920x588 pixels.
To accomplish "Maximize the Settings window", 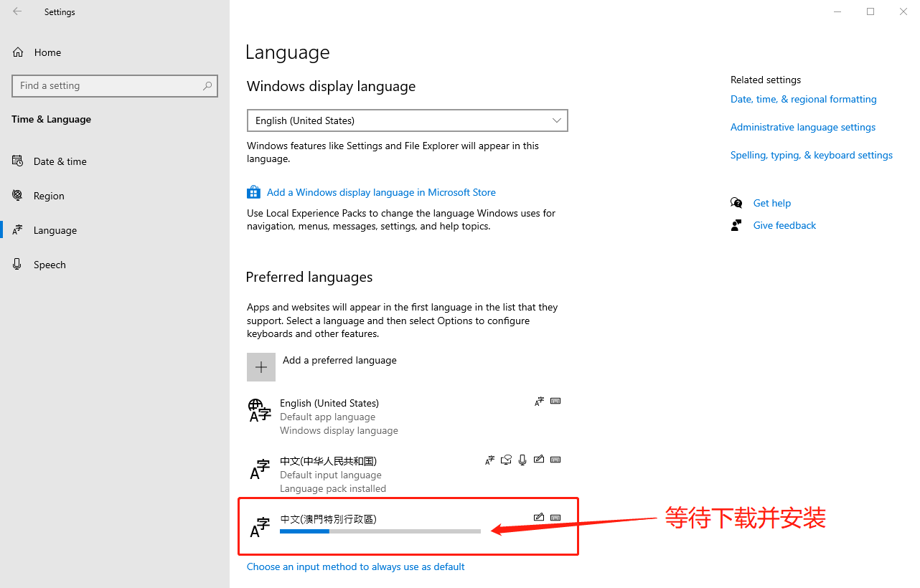I will [870, 11].
